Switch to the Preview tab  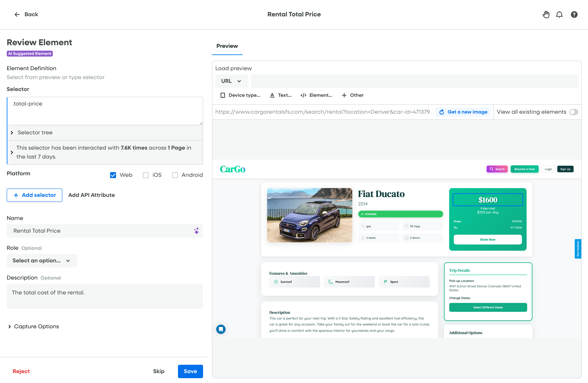click(227, 46)
